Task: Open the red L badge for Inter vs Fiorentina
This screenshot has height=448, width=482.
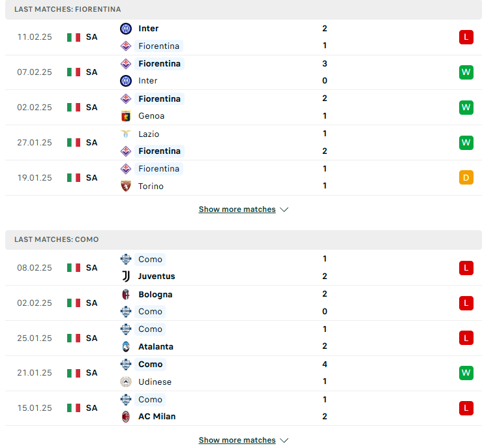Action: pos(466,37)
